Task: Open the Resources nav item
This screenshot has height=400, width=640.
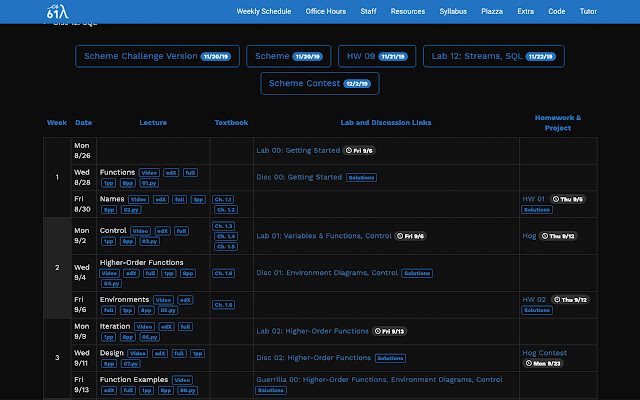Action: pyautogui.click(x=408, y=11)
